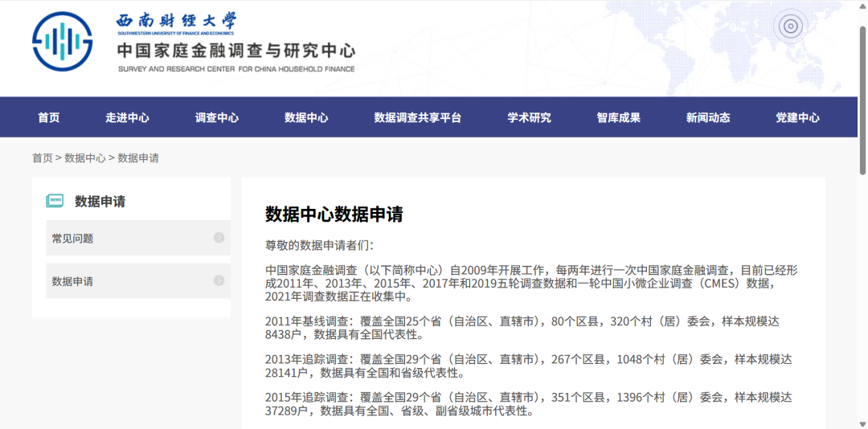Click the arrow icon next to 常见问题

[x=219, y=238]
